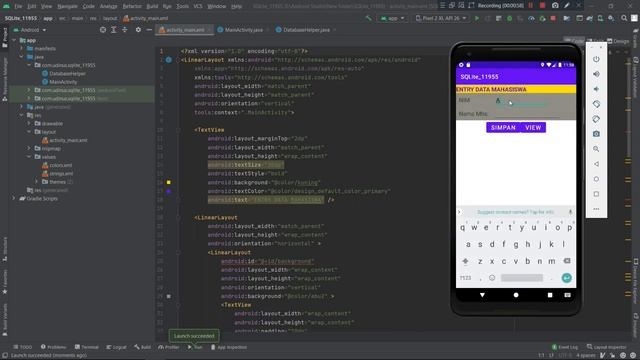Open the Profiler tool window

click(x=169, y=347)
